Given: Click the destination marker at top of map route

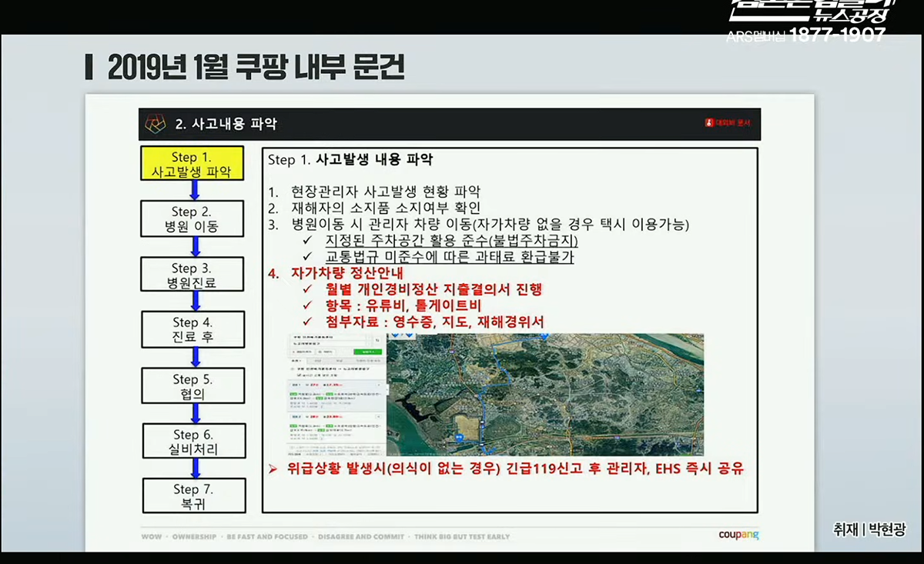Looking at the screenshot, I should tap(545, 336).
